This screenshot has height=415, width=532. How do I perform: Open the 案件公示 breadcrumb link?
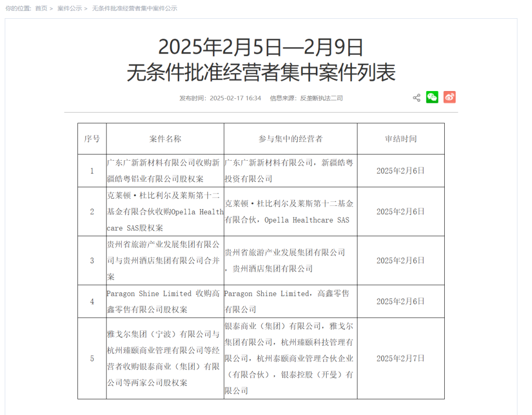pos(69,8)
